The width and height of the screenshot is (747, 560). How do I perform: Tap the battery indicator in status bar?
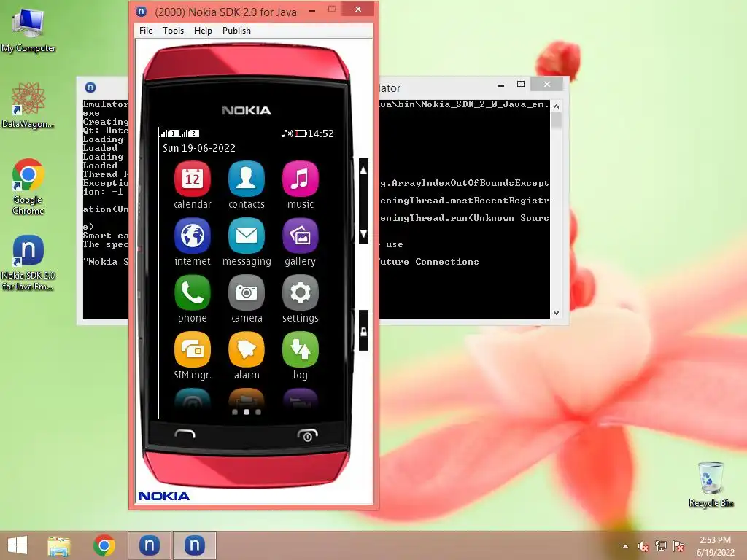[x=301, y=133]
